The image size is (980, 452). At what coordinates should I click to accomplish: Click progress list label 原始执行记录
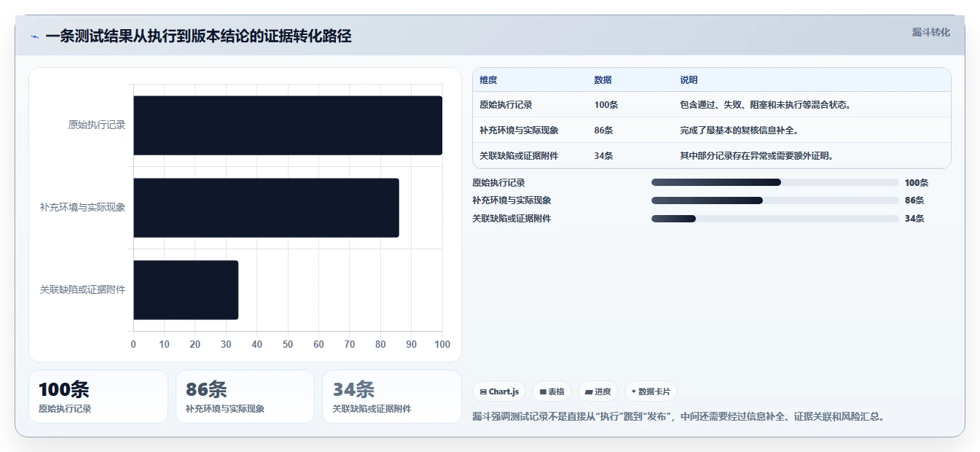click(498, 183)
